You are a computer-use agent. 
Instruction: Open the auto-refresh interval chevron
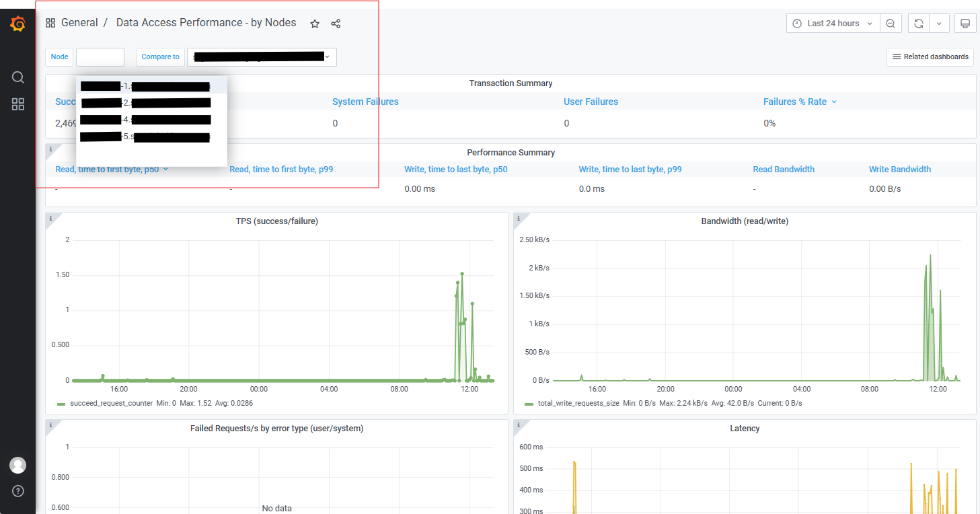tap(939, 23)
